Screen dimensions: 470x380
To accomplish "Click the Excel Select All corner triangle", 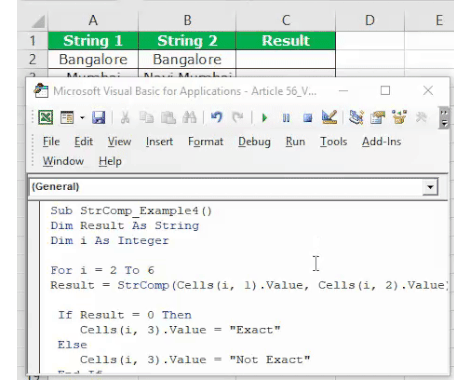I will (38, 22).
